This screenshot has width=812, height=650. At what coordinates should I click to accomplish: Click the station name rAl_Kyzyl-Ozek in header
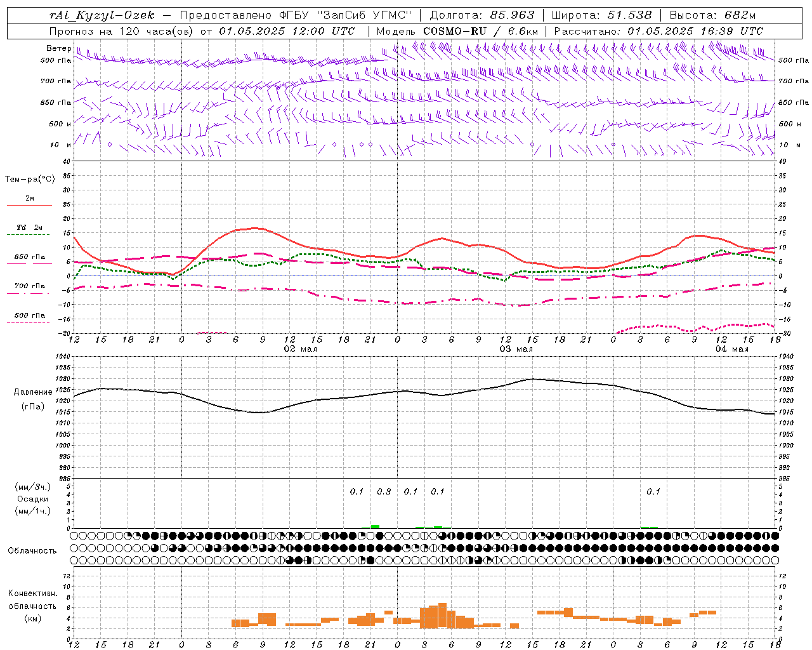coord(101,15)
